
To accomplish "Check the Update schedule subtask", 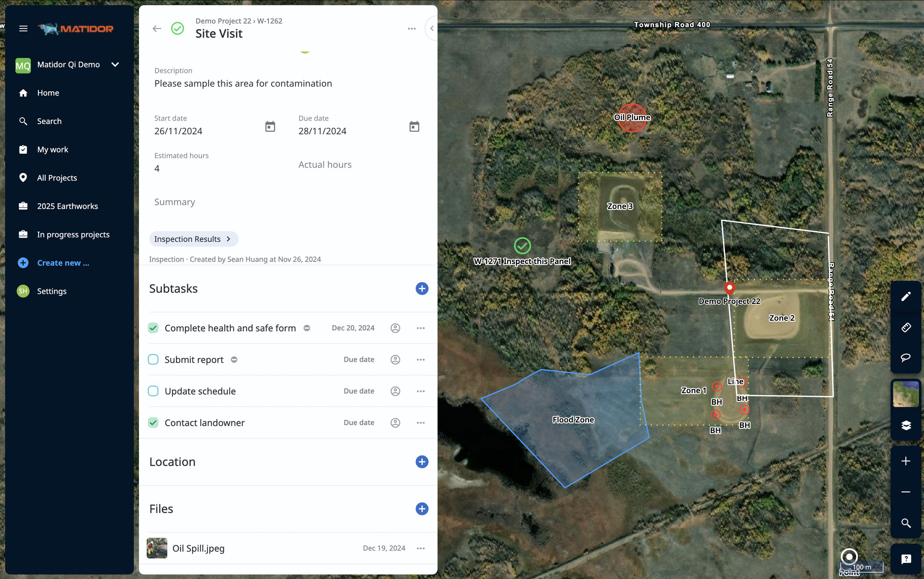I will [153, 391].
